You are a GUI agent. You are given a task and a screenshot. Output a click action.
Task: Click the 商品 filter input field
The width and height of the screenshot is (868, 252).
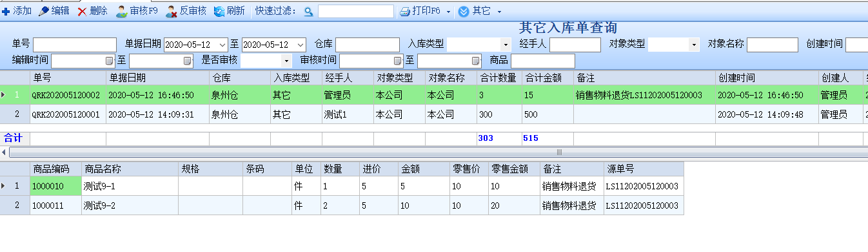pyautogui.click(x=543, y=61)
